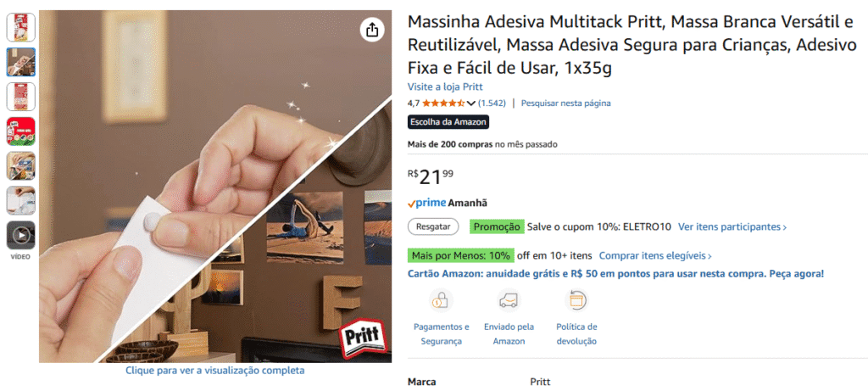Open Comprar itens elegíveis link
The image size is (868, 391).
tap(655, 256)
